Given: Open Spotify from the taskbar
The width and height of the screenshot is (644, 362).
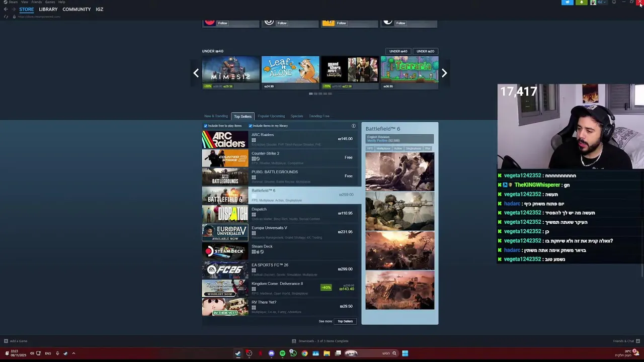Looking at the screenshot, I should click(x=282, y=353).
